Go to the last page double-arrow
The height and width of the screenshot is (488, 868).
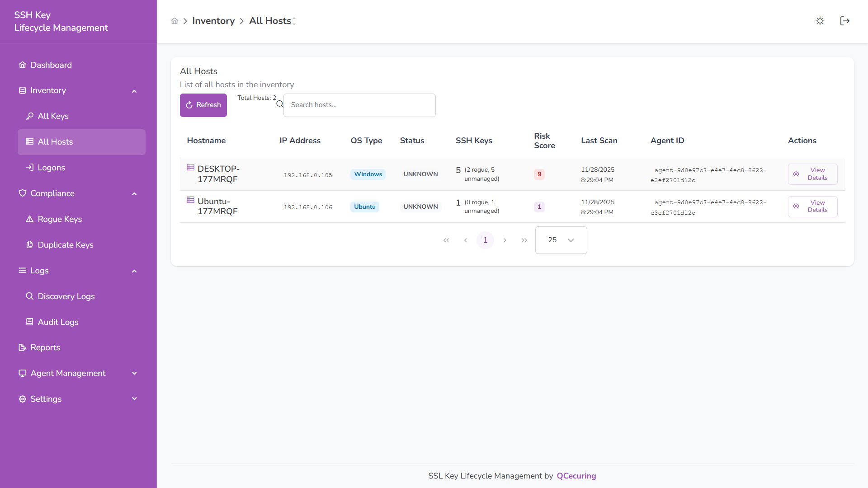click(x=524, y=240)
